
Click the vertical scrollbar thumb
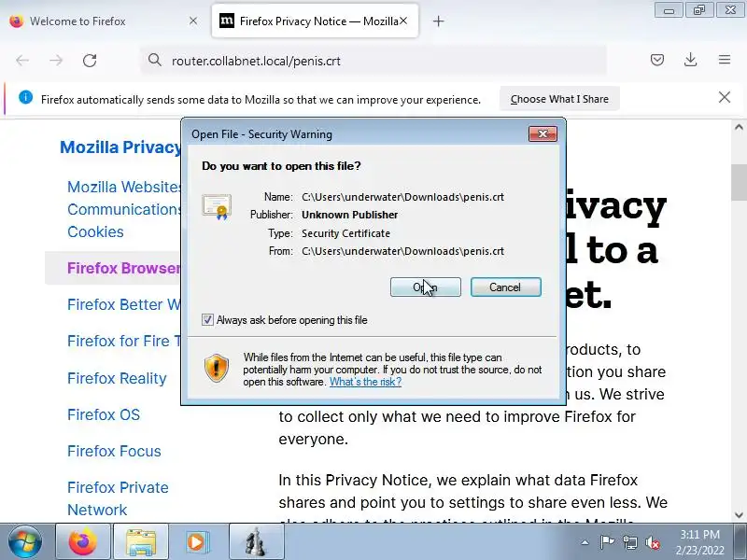click(x=739, y=182)
